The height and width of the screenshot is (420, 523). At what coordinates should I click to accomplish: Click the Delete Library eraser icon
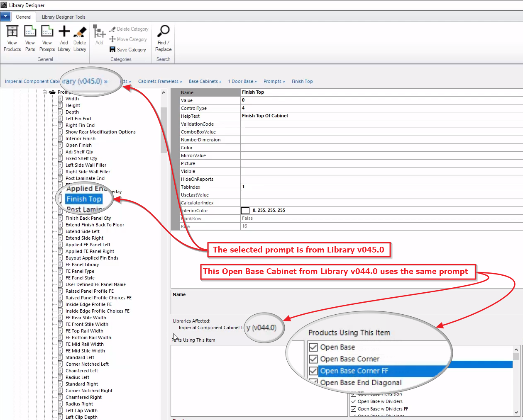coord(80,32)
